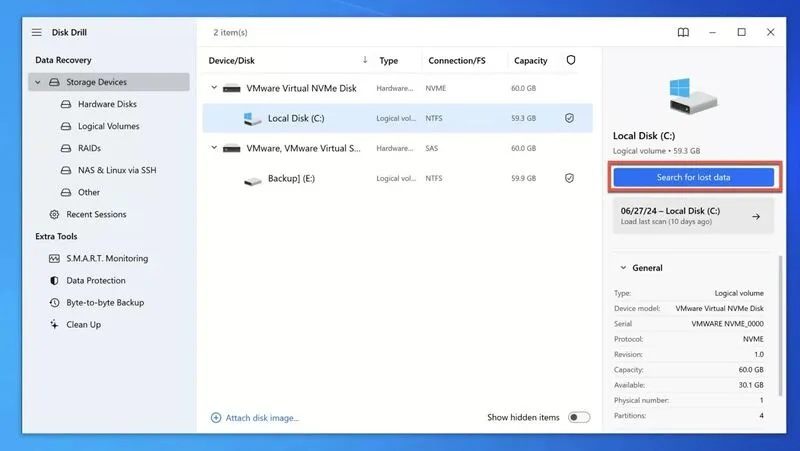The width and height of the screenshot is (800, 451).
Task: Sort by the Capacity column header
Action: [x=531, y=60]
